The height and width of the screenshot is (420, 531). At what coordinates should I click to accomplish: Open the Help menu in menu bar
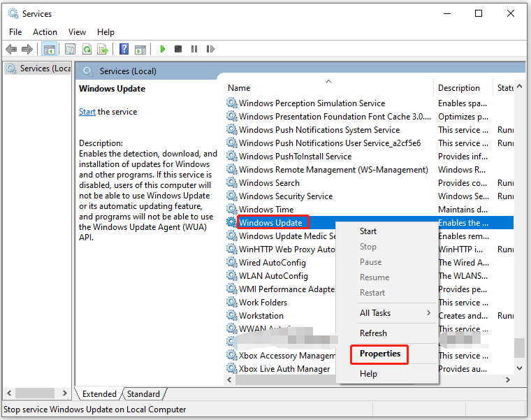point(106,32)
